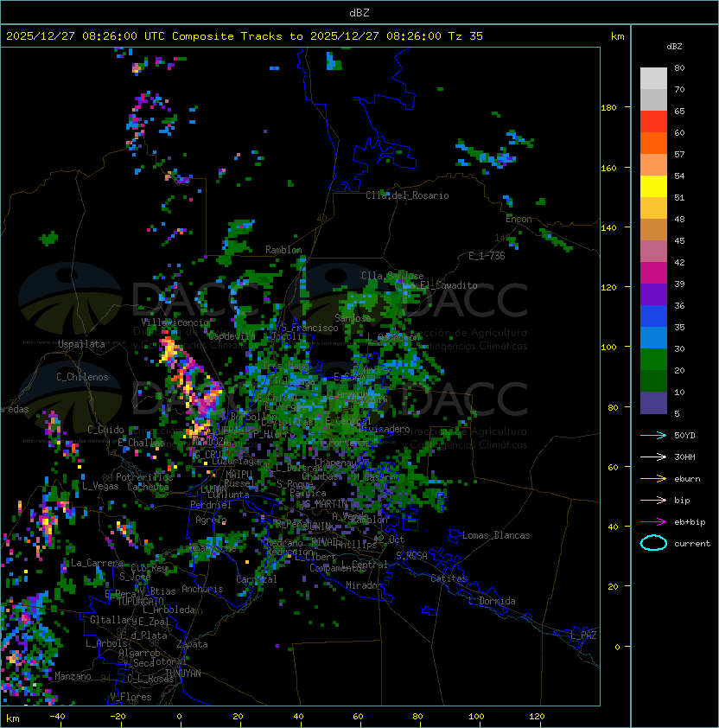Click the 'V_Flores' map label
Viewport: 719px width, 728px height.
point(130,697)
